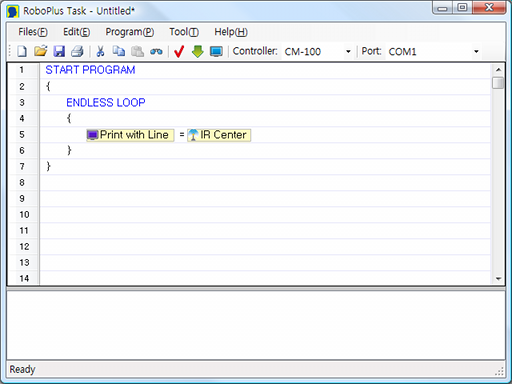This screenshot has height=384, width=512.
Task: Download program using the green arrow icon
Action: click(198, 51)
